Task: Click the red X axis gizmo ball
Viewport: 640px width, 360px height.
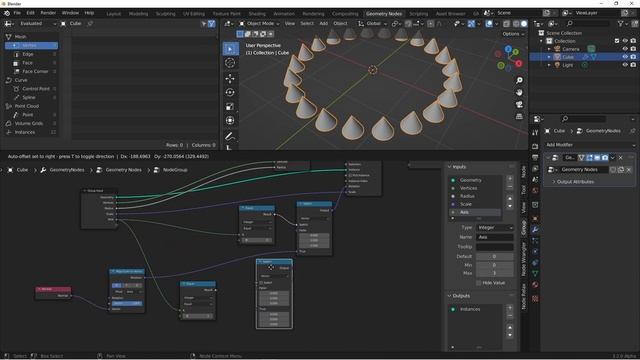Action: pos(518,63)
